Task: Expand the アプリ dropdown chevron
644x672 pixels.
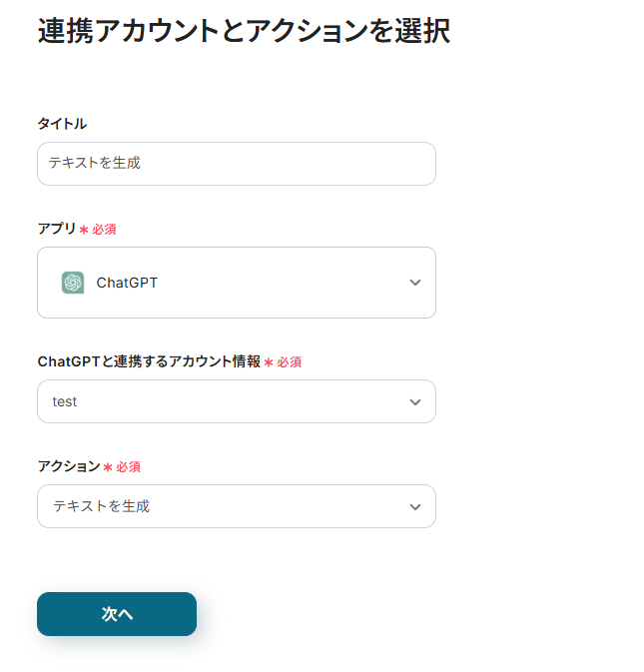Action: coord(415,283)
